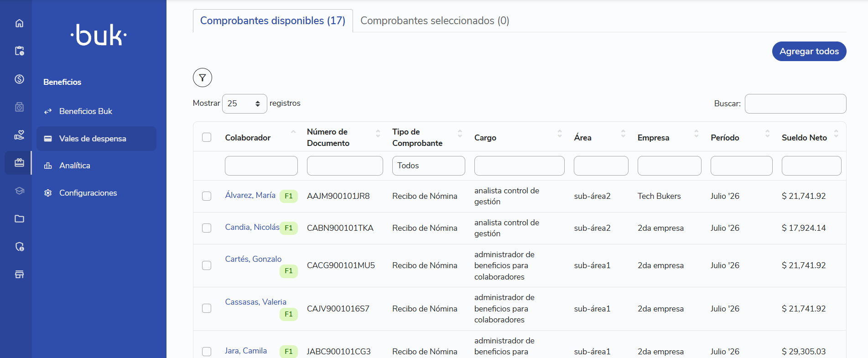Click document number AAJM900101JR8
Image resolution: width=868 pixels, height=358 pixels.
pos(338,196)
